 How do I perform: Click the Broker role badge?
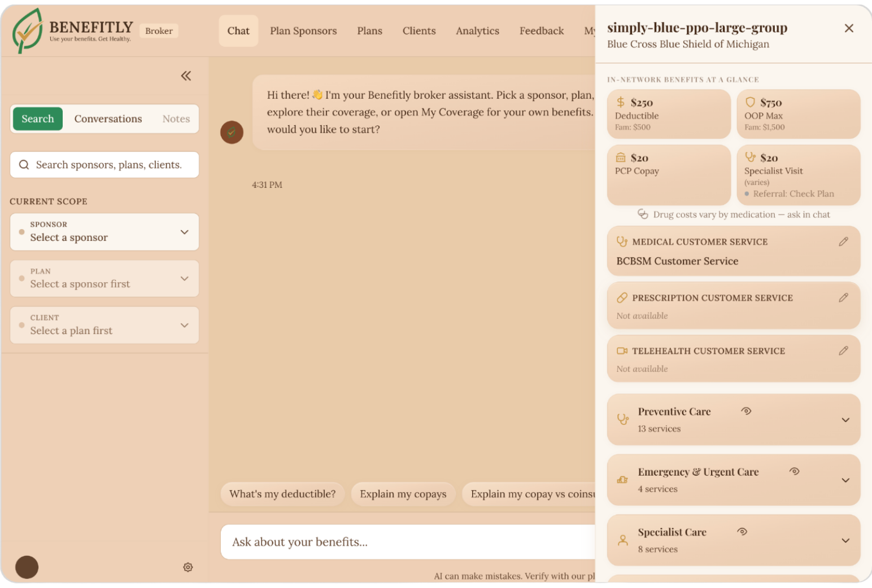[x=159, y=31]
